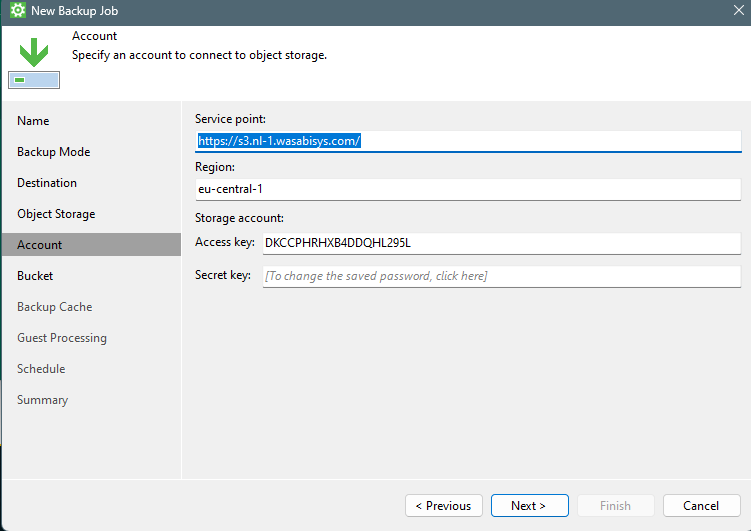Viewport: 751px width, 531px height.
Task: Click Secret key field to change password
Action: pos(500,276)
